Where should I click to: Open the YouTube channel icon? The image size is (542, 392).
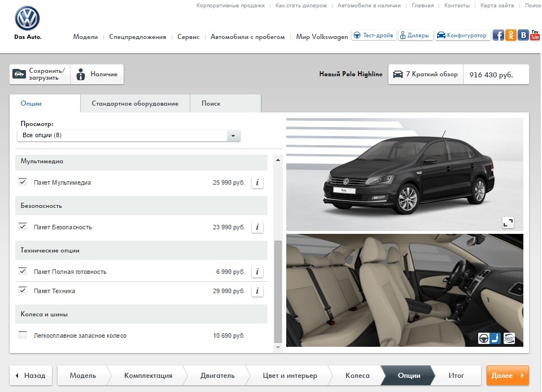(x=535, y=35)
